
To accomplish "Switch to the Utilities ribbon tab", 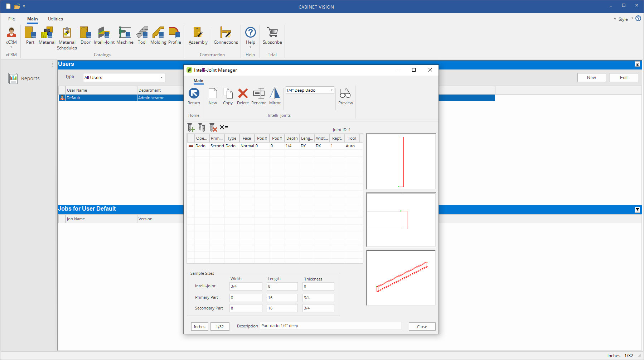I will coord(55,19).
